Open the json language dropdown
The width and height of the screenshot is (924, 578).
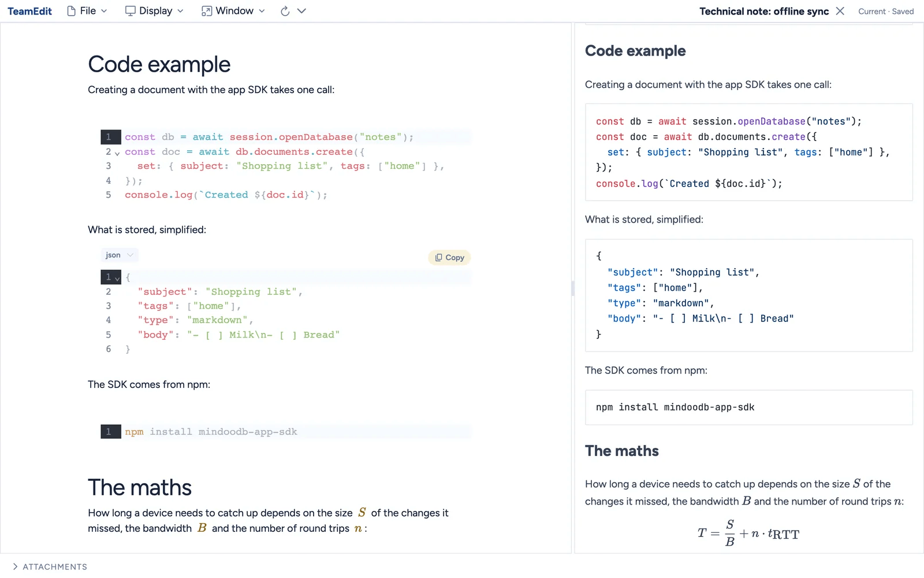coord(120,255)
